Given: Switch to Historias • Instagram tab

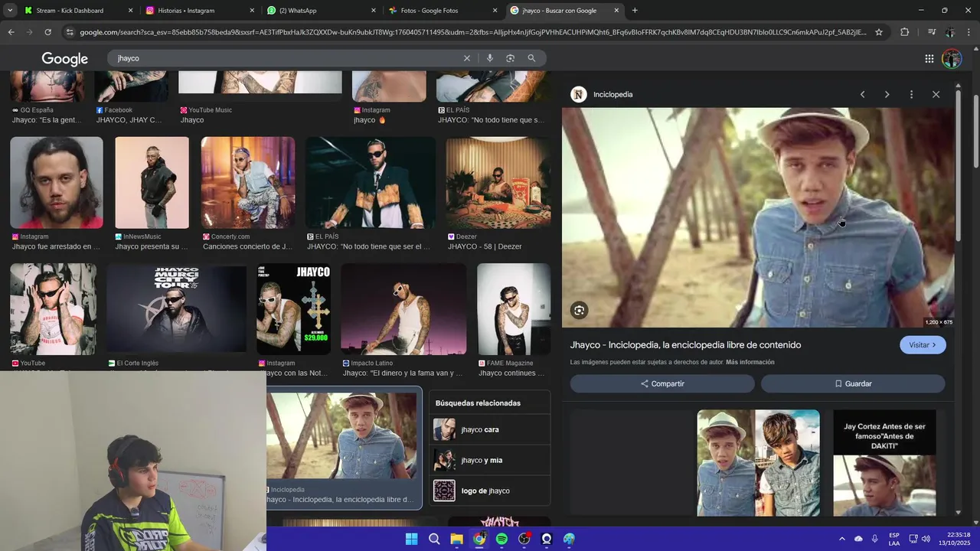Looking at the screenshot, I should (x=199, y=11).
